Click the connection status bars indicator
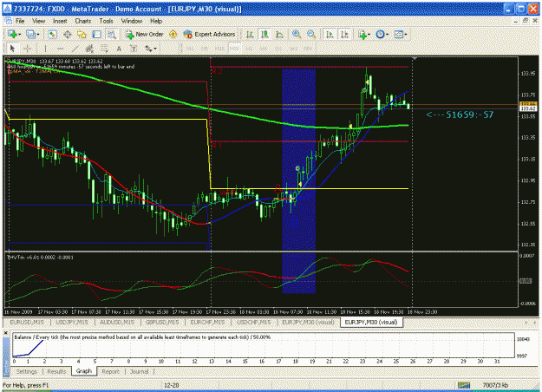The height and width of the screenshot is (392, 542). 464,385
